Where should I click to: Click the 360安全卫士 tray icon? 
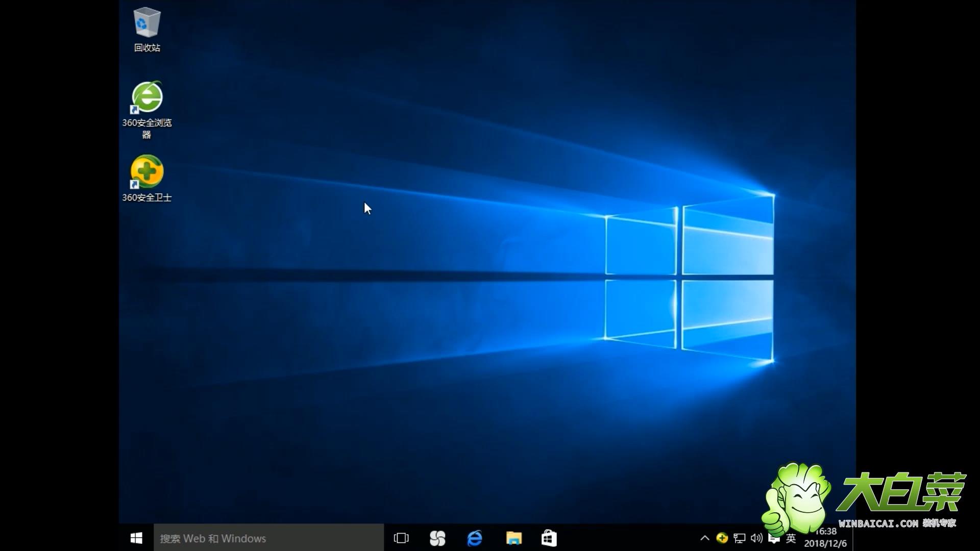722,538
